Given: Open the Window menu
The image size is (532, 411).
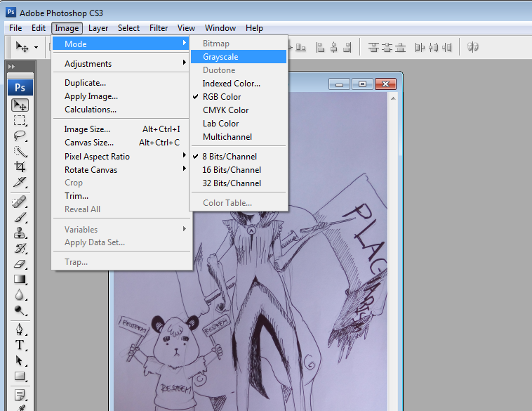Looking at the screenshot, I should click(220, 28).
